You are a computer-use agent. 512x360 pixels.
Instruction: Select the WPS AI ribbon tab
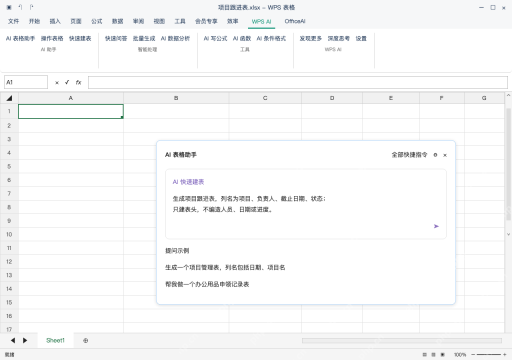point(261,22)
